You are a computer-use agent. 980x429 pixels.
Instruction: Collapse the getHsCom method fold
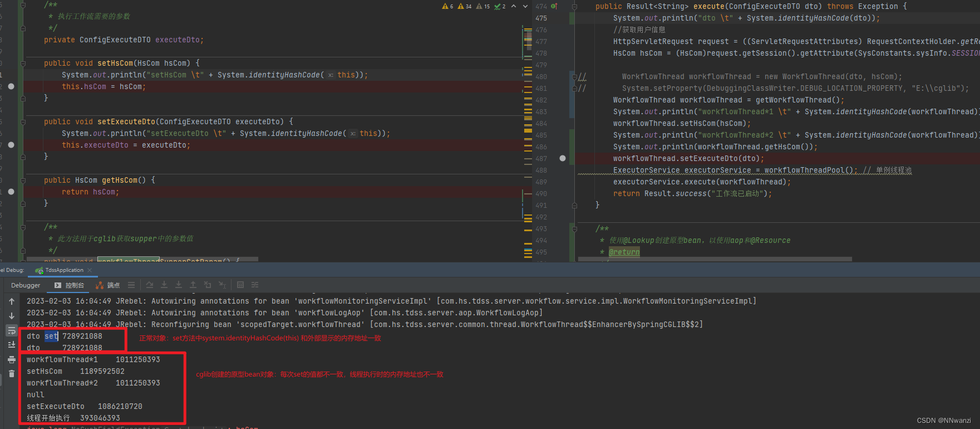tap(23, 181)
